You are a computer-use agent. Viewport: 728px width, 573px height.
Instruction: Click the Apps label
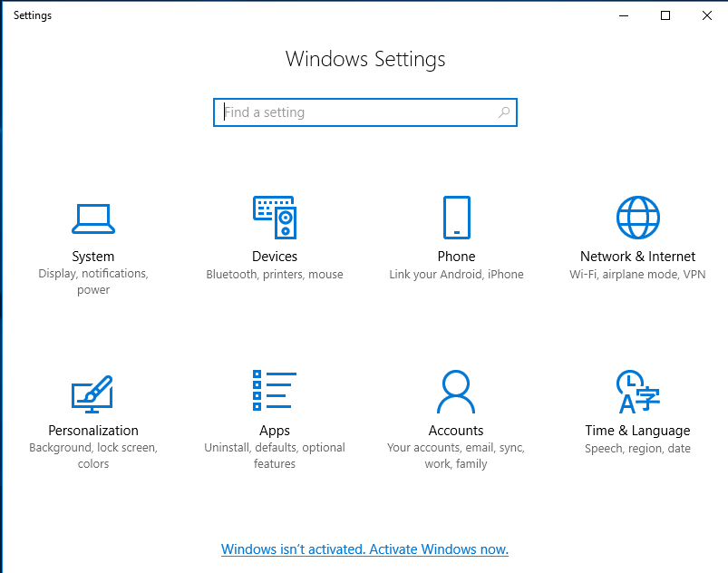[x=275, y=431]
